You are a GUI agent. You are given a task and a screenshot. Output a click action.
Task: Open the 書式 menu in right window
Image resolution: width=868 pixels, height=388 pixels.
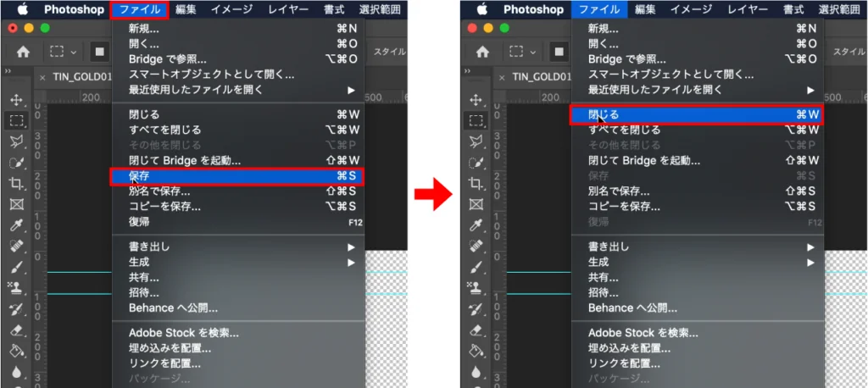pyautogui.click(x=793, y=9)
